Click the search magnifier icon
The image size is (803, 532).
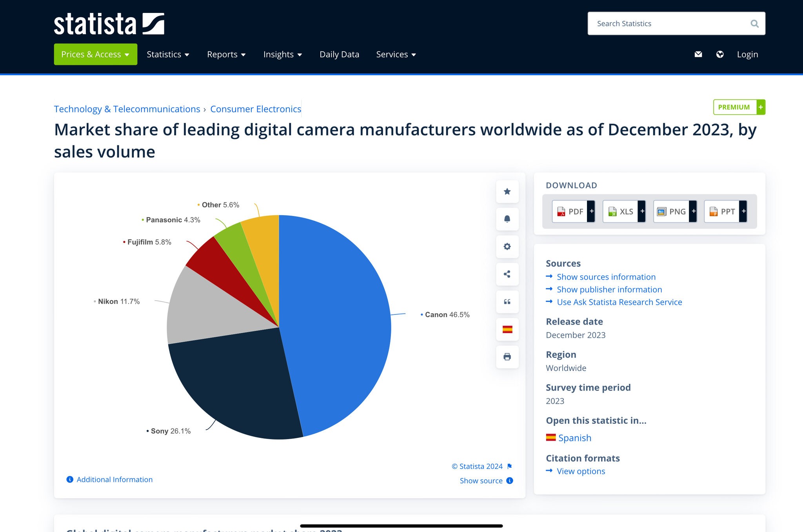click(x=754, y=24)
